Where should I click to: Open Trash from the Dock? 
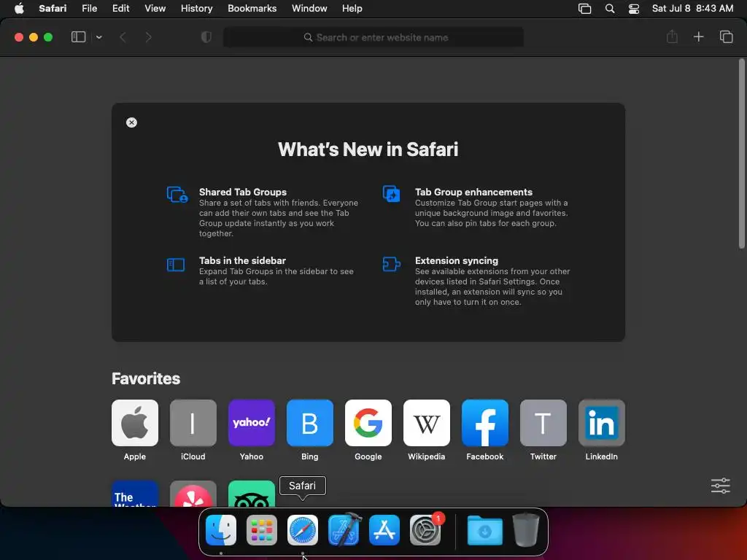click(525, 529)
